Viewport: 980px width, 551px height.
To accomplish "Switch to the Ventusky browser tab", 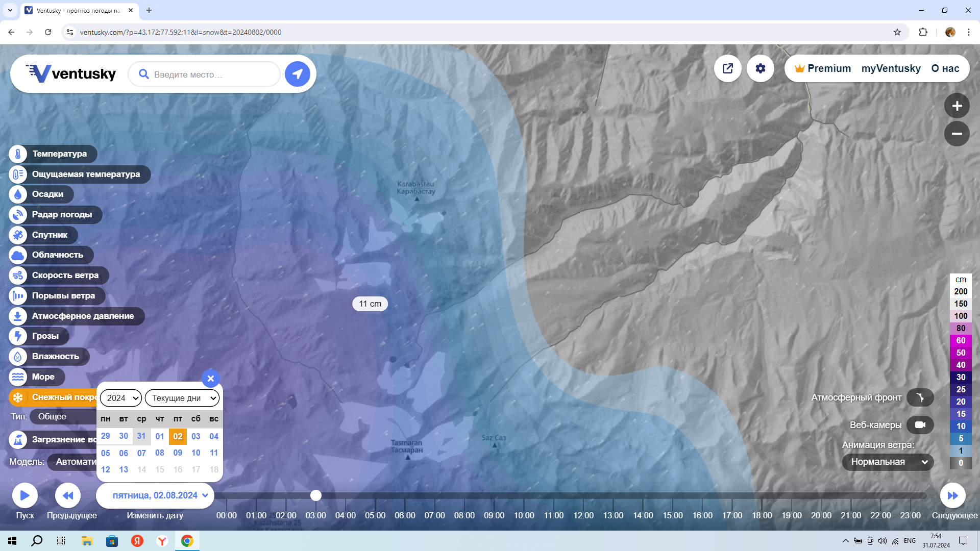I will (79, 10).
